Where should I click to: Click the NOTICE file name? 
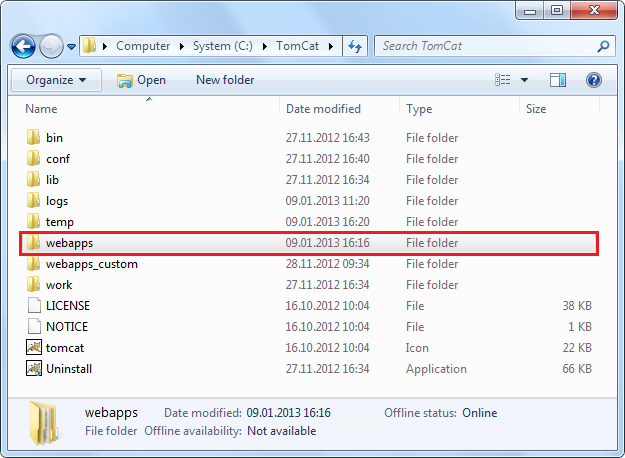coord(67,327)
